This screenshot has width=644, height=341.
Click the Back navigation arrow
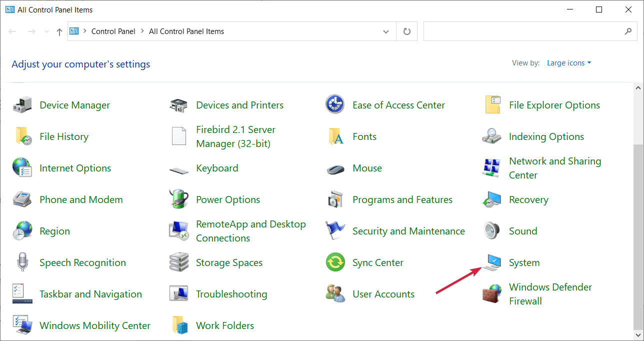coord(12,31)
